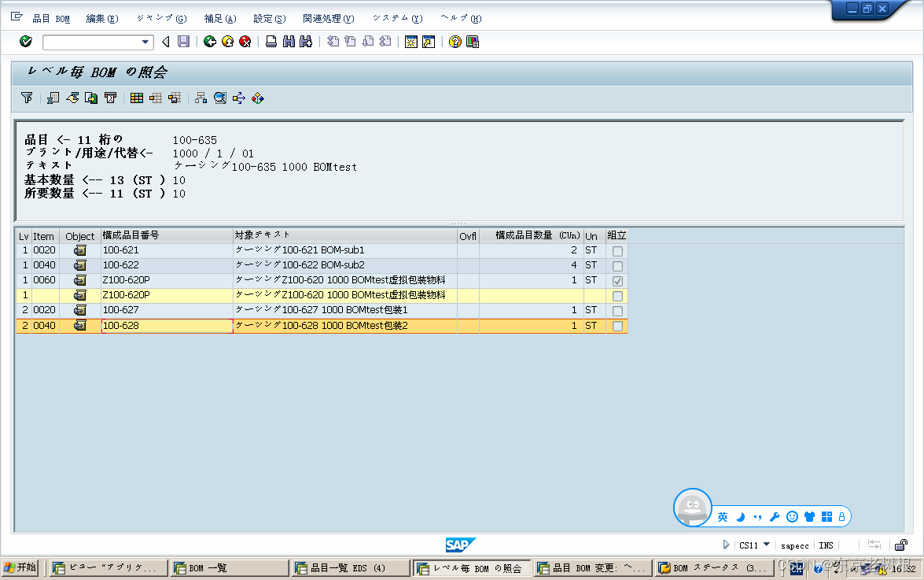
Task: Expand the status bar triangle on the left
Action: tap(726, 545)
